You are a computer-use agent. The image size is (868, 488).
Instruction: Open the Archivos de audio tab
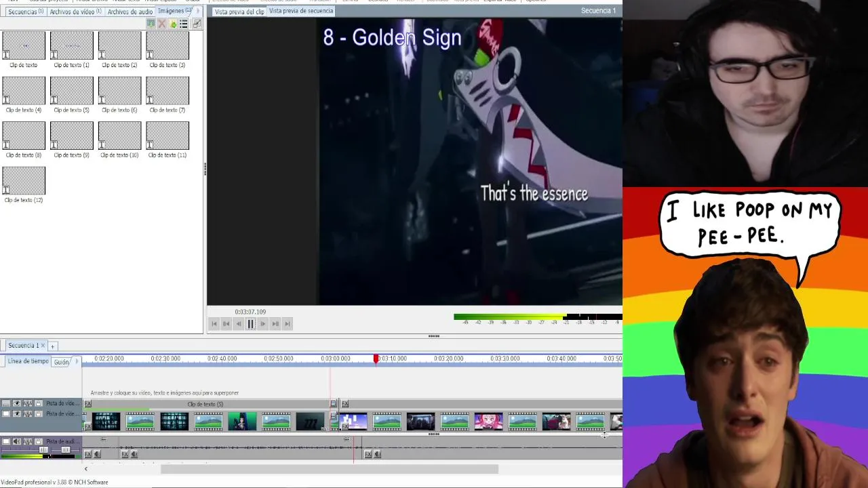coord(130,12)
